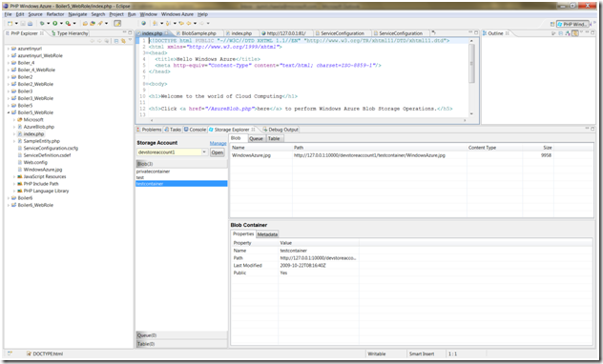Screen dimensions: 603x364
Task: Open dropdown arrow next to New icon
Action: (16, 24)
